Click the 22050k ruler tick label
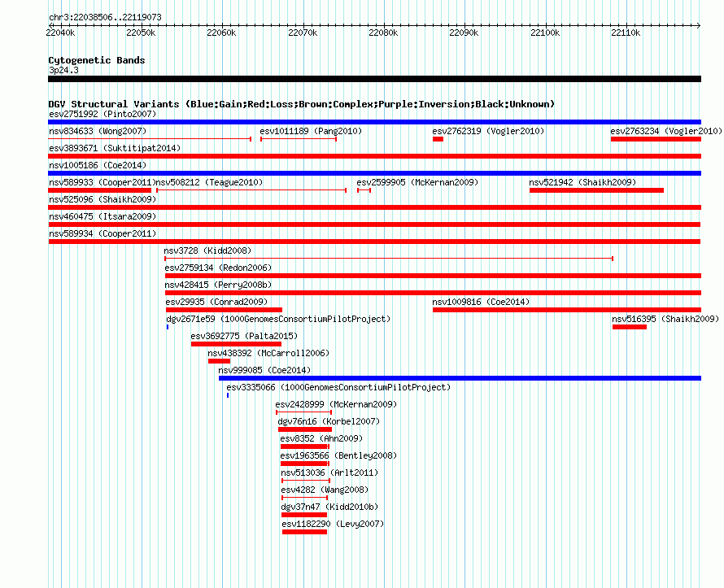724x588 pixels. point(141,33)
